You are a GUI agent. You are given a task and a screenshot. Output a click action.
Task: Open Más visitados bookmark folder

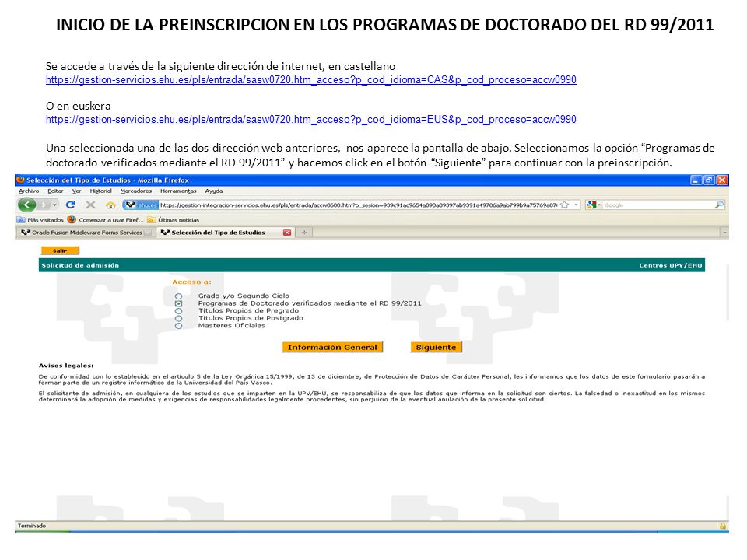point(40,220)
